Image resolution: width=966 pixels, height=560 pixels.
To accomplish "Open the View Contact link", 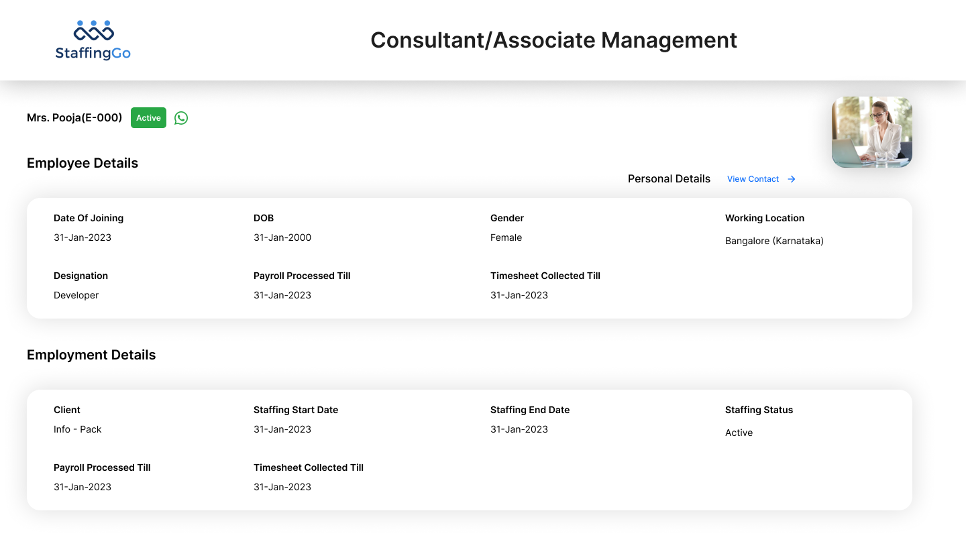I will [753, 179].
